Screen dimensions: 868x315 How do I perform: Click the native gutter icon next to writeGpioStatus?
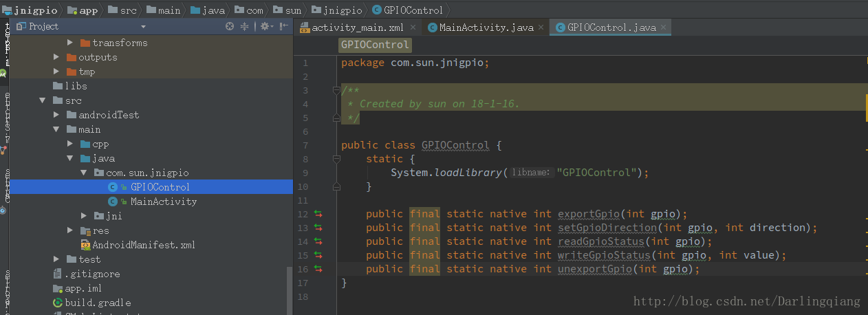click(x=318, y=255)
